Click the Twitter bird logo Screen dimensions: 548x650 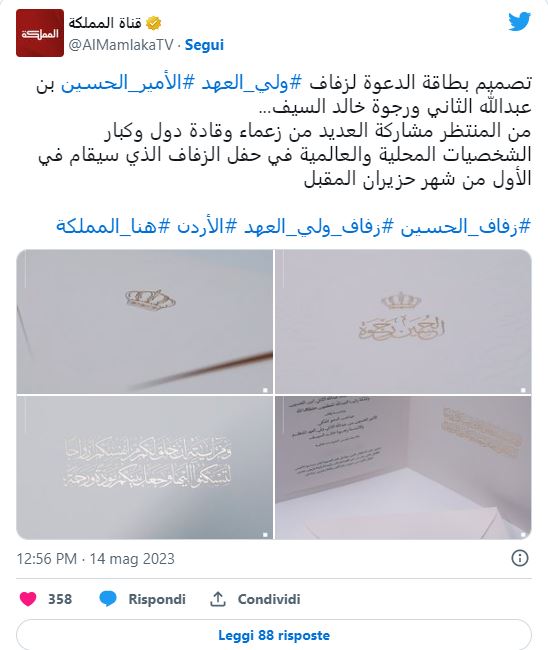519,21
